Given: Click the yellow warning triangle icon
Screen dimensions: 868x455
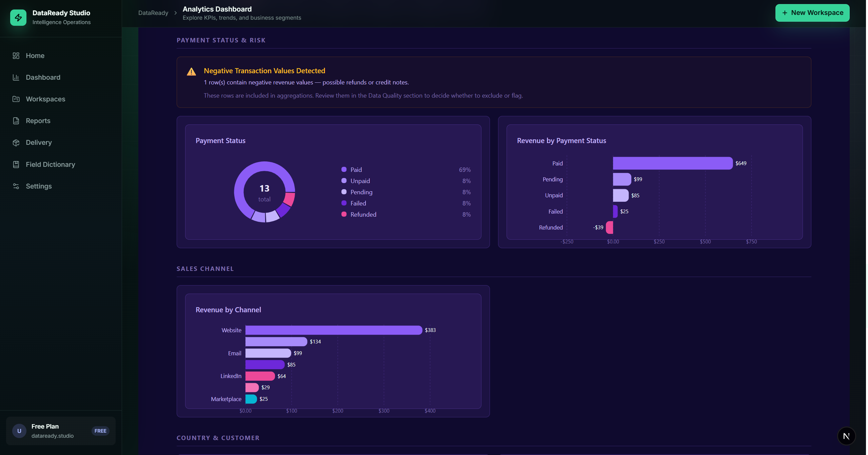Looking at the screenshot, I should [x=191, y=72].
